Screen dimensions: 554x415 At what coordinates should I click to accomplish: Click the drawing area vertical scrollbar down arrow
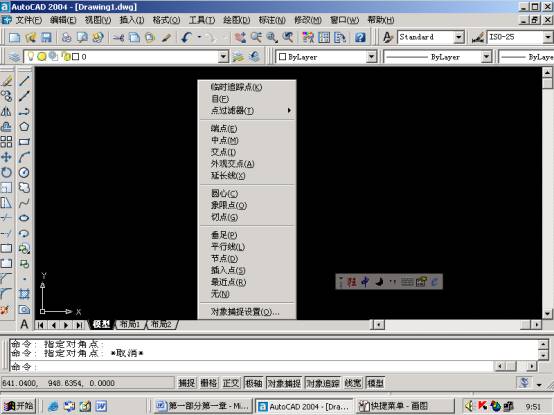click(x=547, y=314)
